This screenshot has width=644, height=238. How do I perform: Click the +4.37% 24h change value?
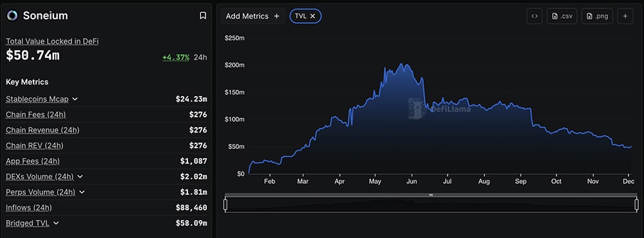176,57
